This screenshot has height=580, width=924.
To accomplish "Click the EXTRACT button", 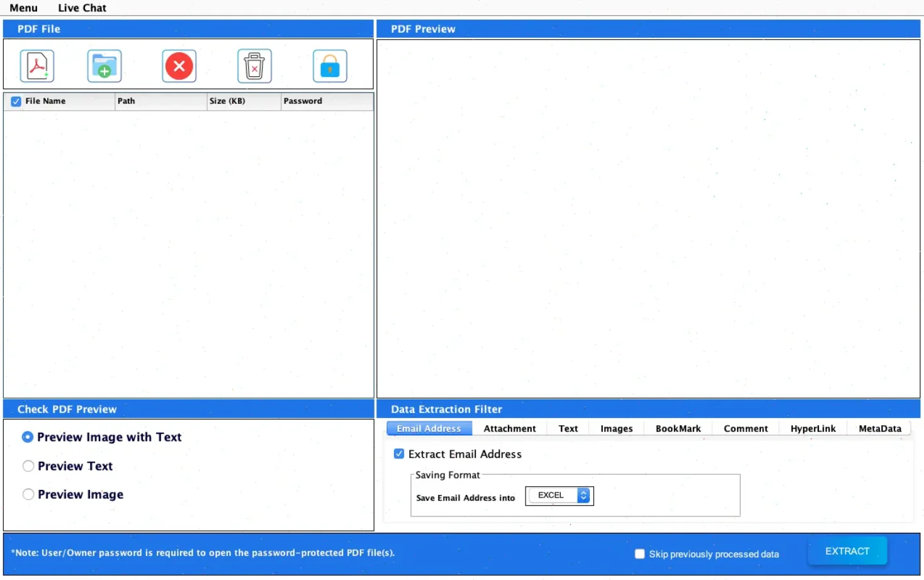I will click(847, 551).
